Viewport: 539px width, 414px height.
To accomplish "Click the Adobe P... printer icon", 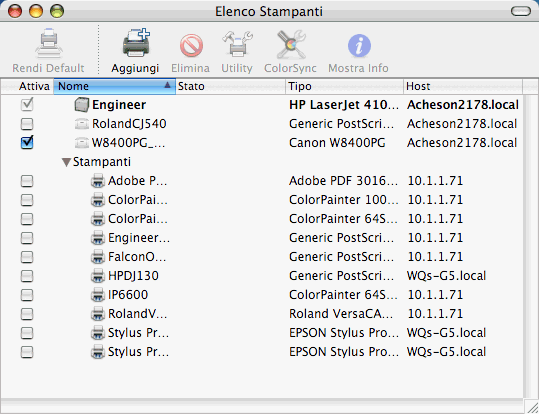I will pos(98,181).
